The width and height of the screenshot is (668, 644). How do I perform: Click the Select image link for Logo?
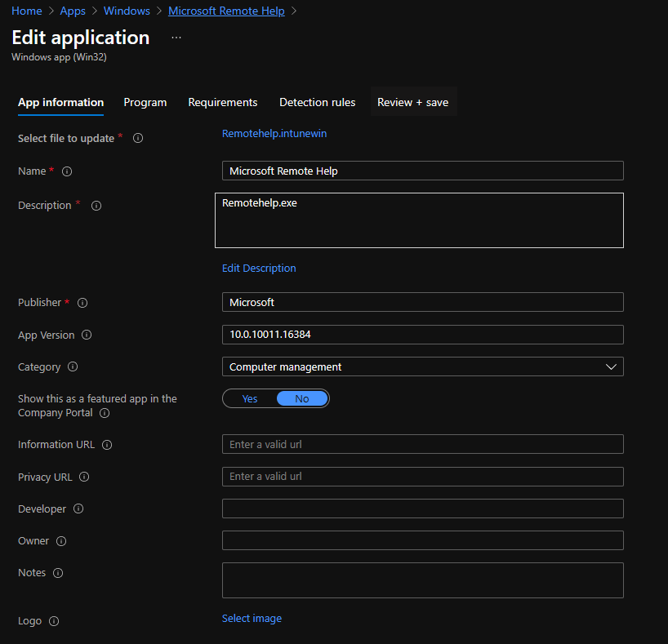click(x=252, y=618)
